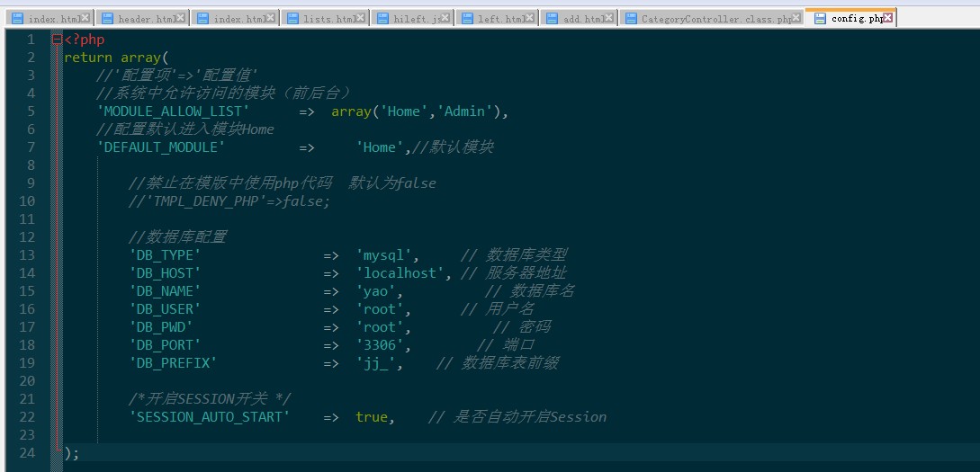Close the hileft.js tab
Image resolution: width=980 pixels, height=472 pixels.
[446, 18]
